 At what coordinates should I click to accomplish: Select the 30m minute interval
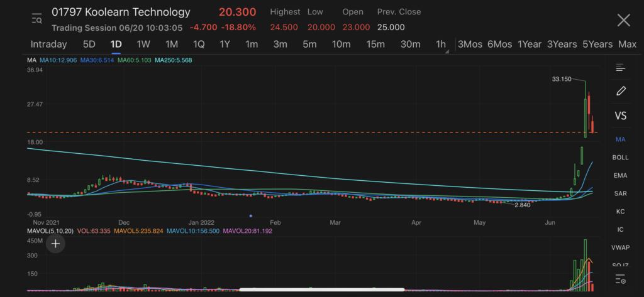410,45
